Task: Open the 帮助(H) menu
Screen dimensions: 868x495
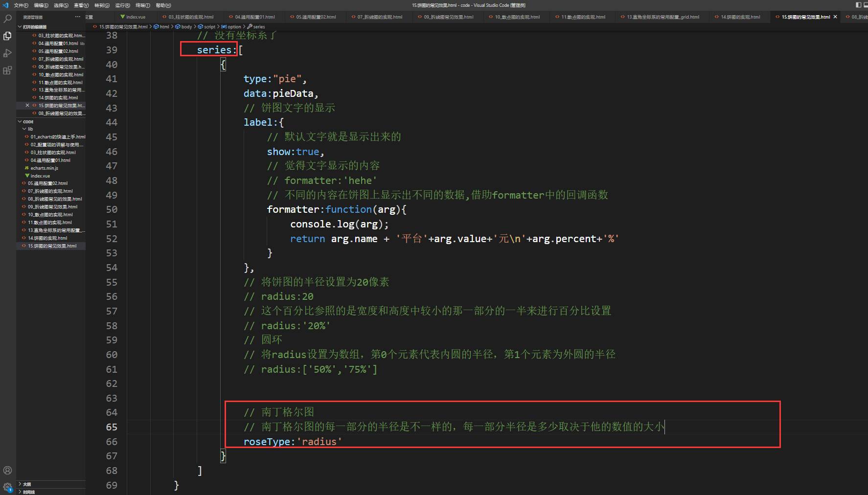Action: (x=163, y=5)
